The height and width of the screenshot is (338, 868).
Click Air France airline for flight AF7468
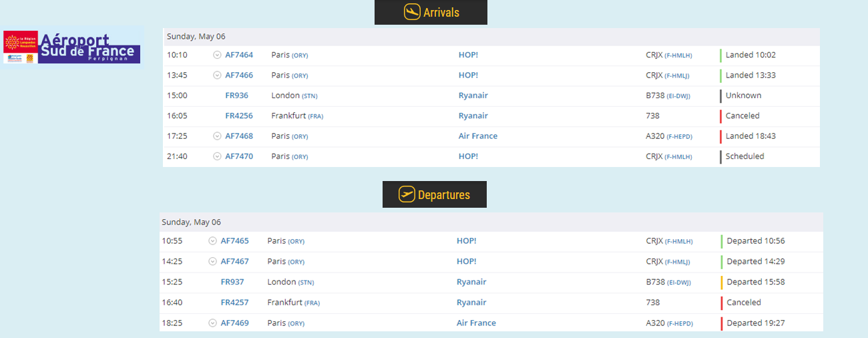click(x=477, y=136)
